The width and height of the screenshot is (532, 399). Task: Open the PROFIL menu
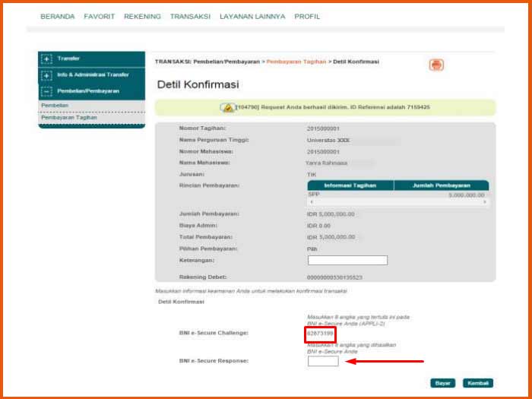[x=307, y=16]
